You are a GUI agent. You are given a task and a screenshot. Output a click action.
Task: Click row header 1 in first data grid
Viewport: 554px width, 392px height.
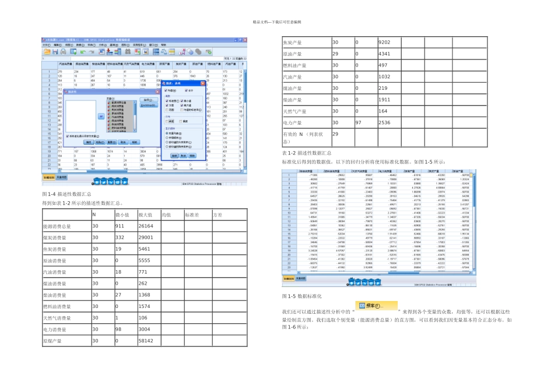(49, 71)
